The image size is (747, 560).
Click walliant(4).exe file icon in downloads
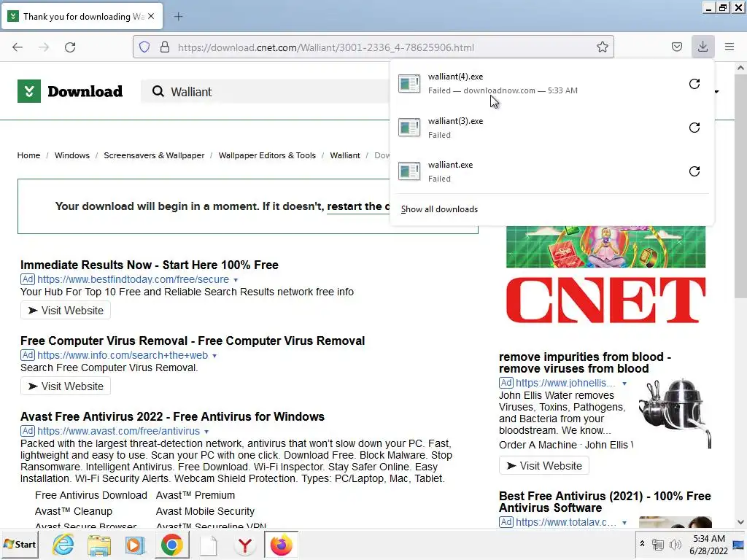coord(409,84)
